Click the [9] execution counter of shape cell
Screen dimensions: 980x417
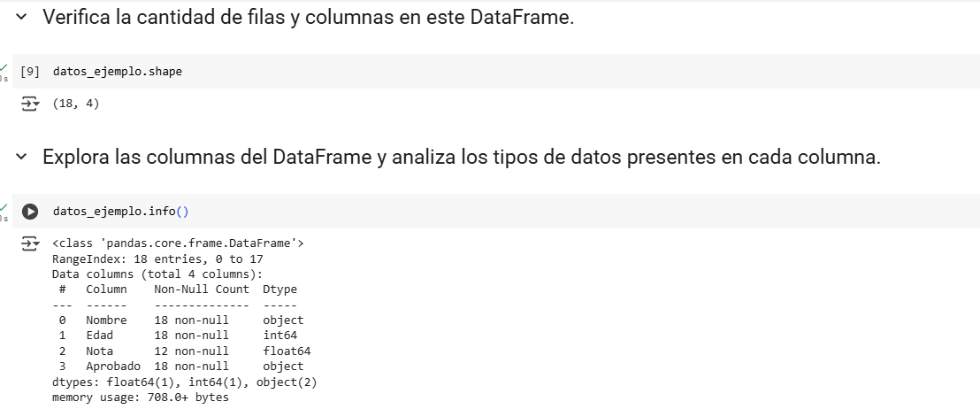point(29,72)
